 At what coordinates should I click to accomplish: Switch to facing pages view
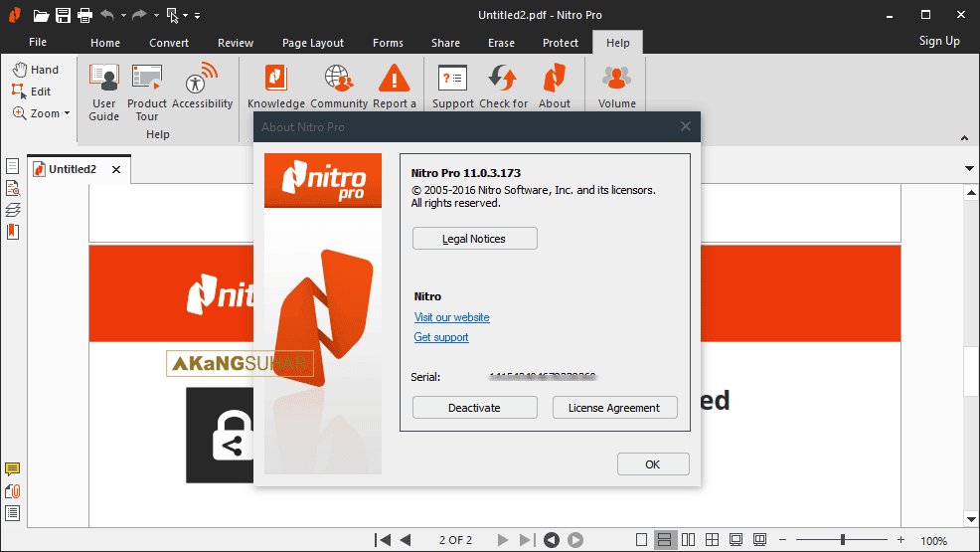click(x=688, y=539)
